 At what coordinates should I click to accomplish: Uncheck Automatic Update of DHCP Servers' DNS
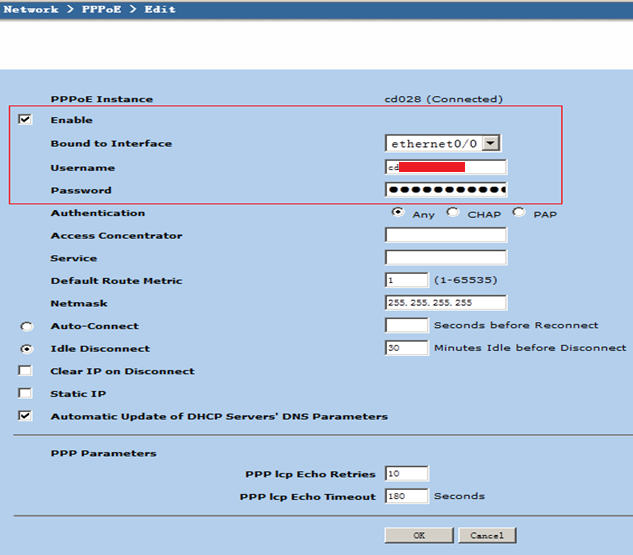(26, 416)
